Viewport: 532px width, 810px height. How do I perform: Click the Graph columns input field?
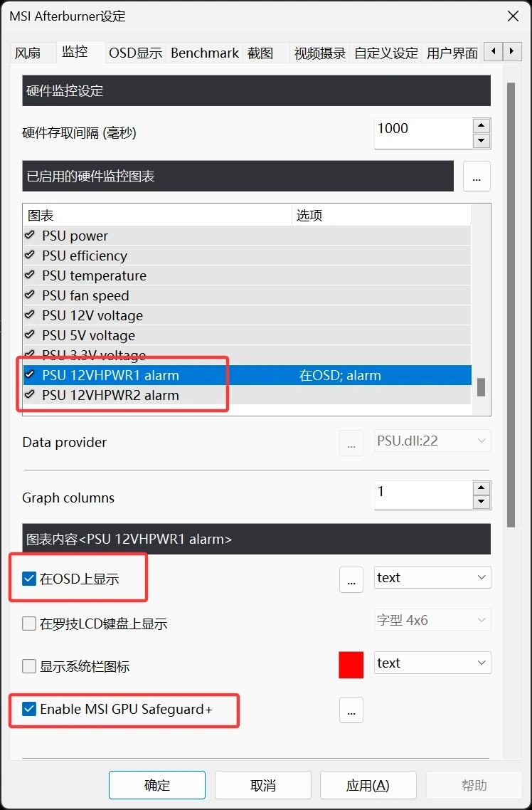(423, 495)
